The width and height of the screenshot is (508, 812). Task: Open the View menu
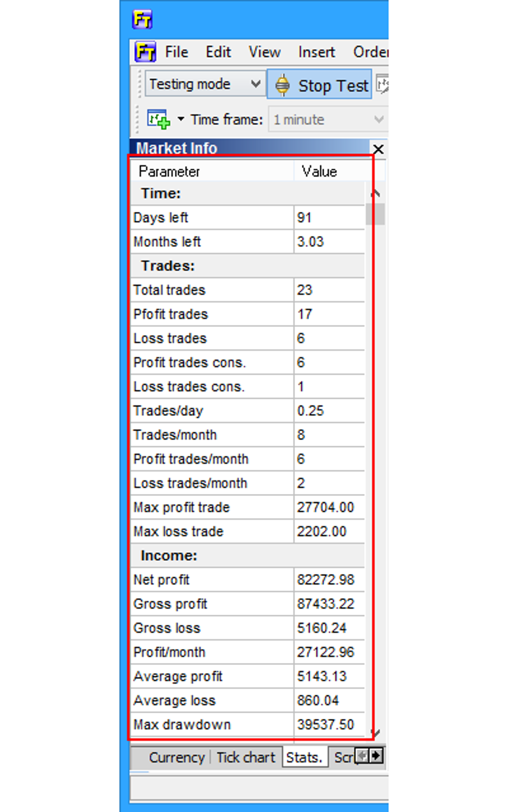point(264,52)
